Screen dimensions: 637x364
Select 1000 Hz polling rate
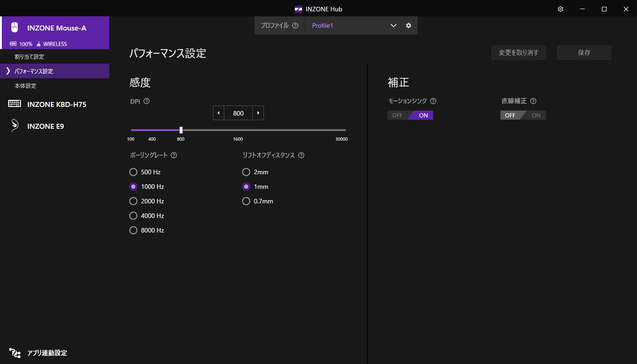click(133, 187)
